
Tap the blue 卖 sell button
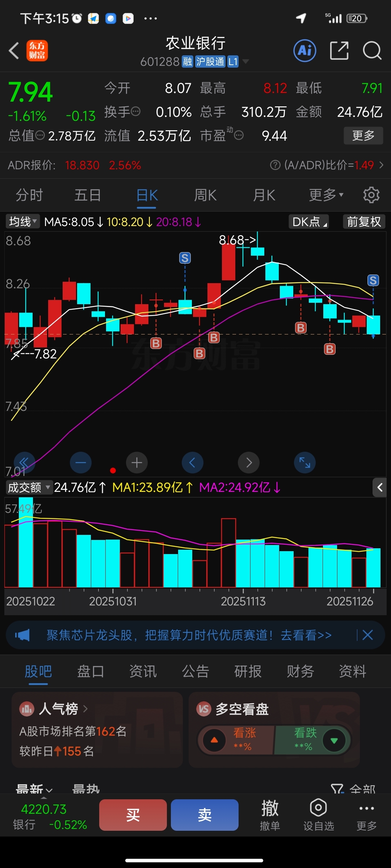point(205,815)
